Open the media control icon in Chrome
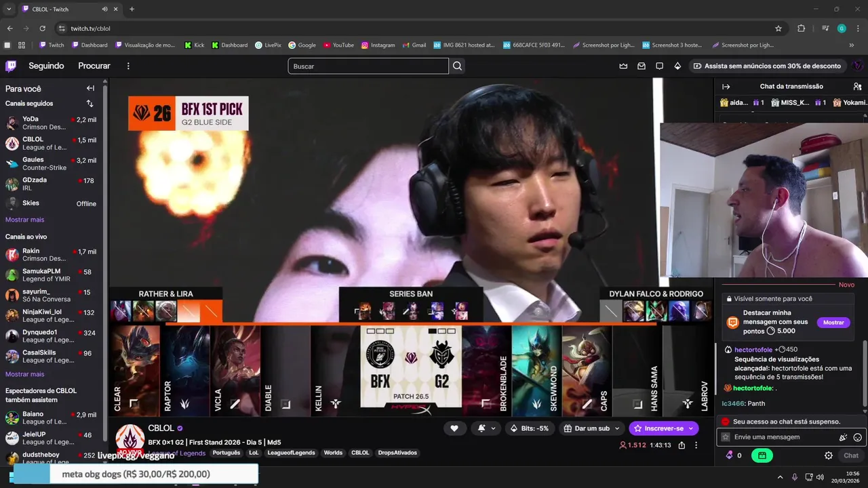This screenshot has height=488, width=868. (825, 28)
